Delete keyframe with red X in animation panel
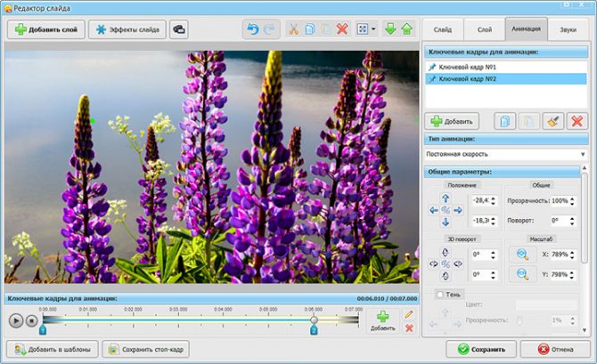 click(575, 121)
